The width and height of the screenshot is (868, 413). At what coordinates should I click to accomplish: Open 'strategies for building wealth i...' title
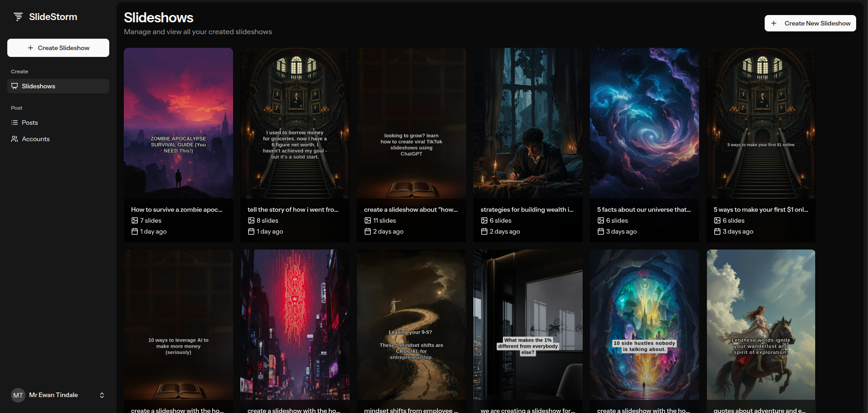click(527, 209)
